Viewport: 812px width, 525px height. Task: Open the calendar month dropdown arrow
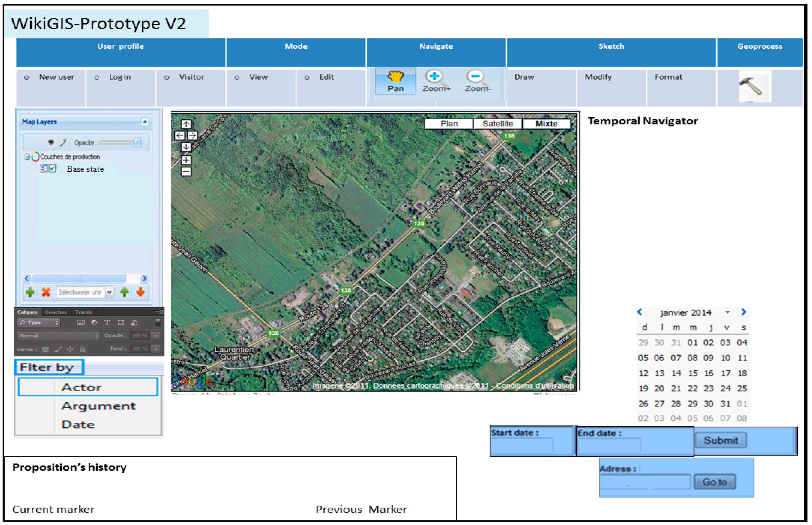point(727,312)
